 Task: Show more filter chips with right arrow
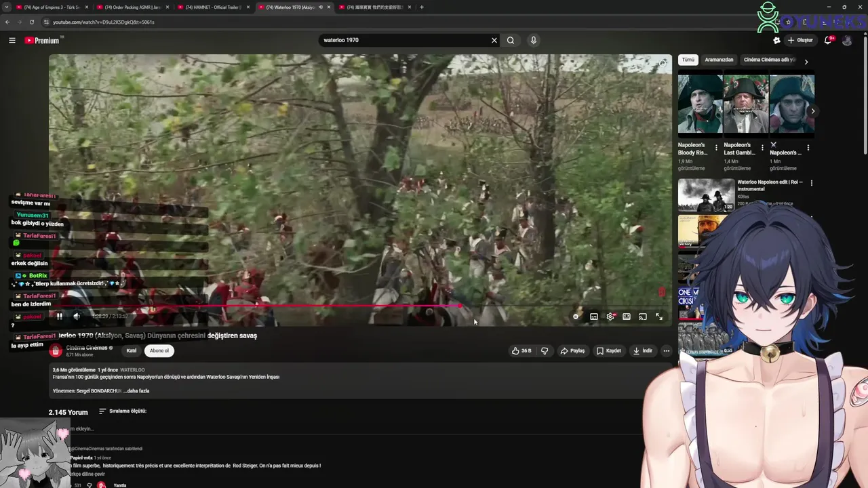coord(806,61)
